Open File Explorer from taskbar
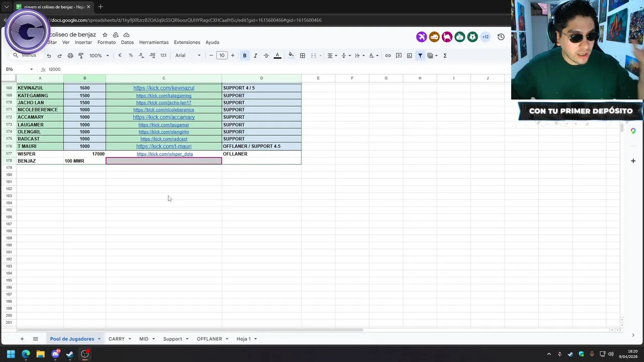The width and height of the screenshot is (644, 362). tap(40, 354)
